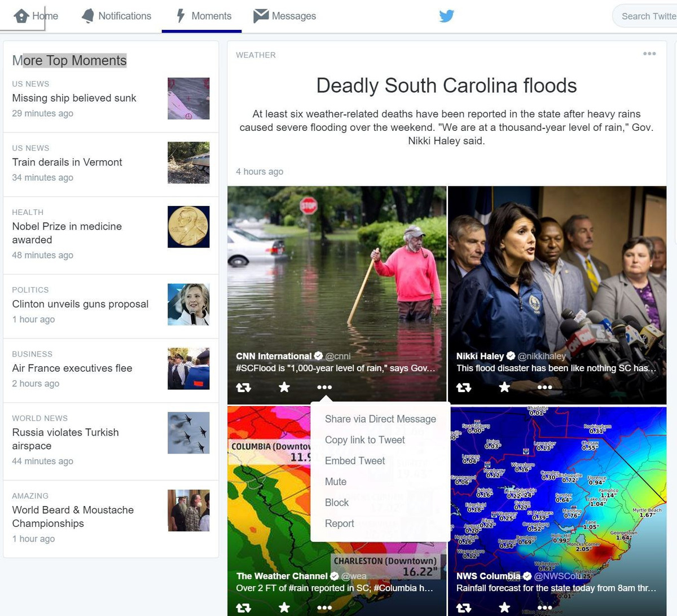Image resolution: width=677 pixels, height=616 pixels.
Task: Click Share via Direct Message
Action: [x=380, y=419]
